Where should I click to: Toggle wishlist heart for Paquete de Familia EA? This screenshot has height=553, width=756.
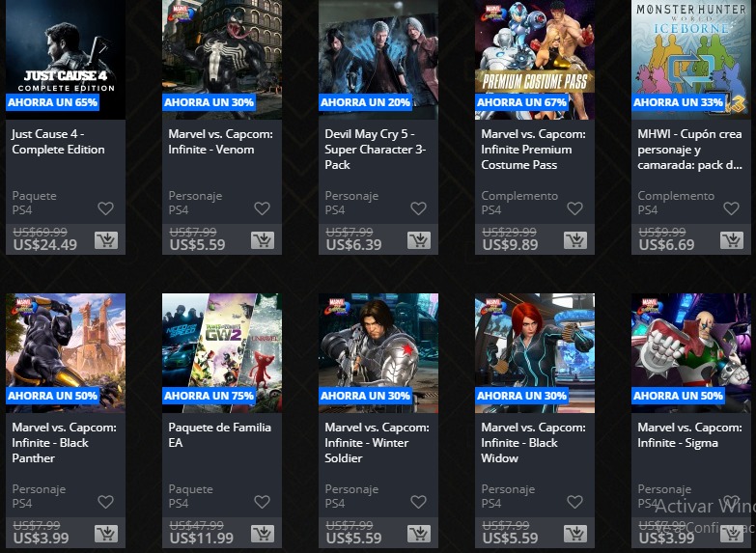pos(262,502)
